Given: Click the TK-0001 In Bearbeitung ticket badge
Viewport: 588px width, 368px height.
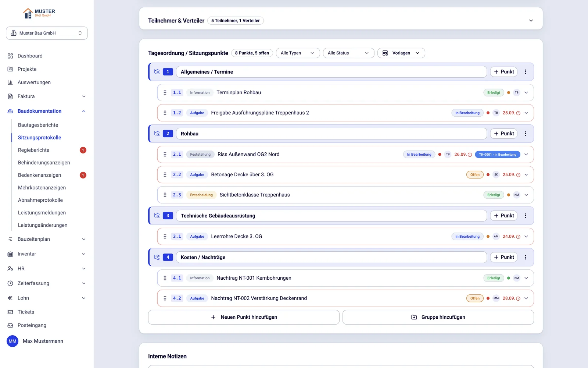Looking at the screenshot, I should (498, 155).
